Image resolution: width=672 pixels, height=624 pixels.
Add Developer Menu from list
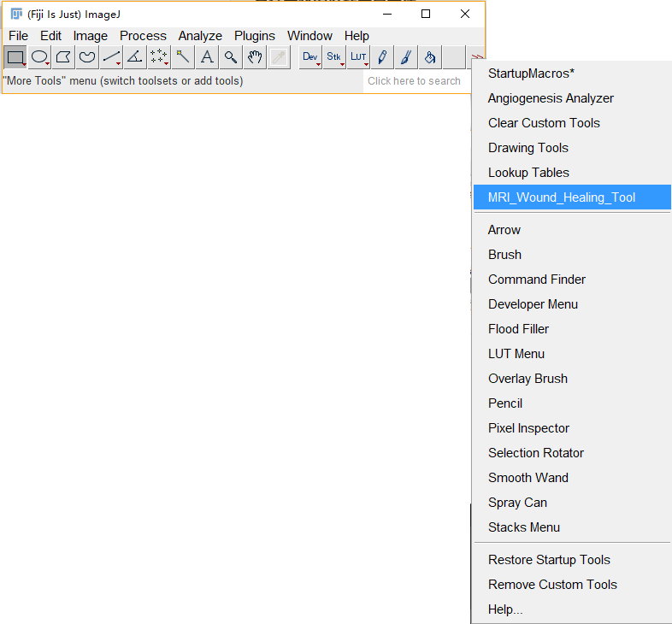[x=572, y=304]
